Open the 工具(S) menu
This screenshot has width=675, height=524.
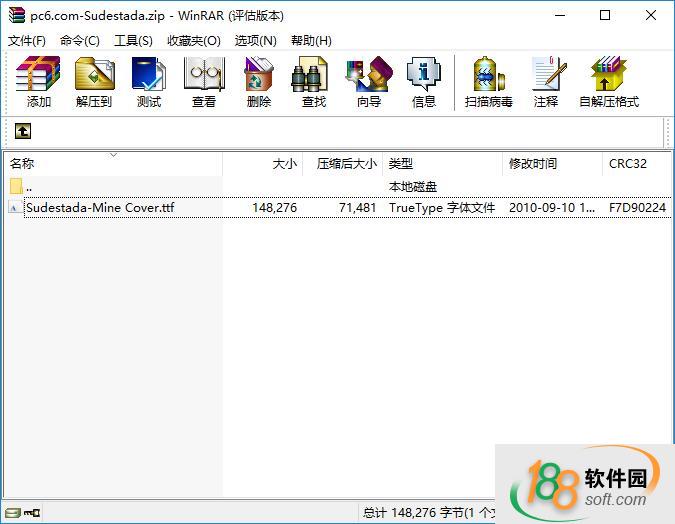[133, 41]
